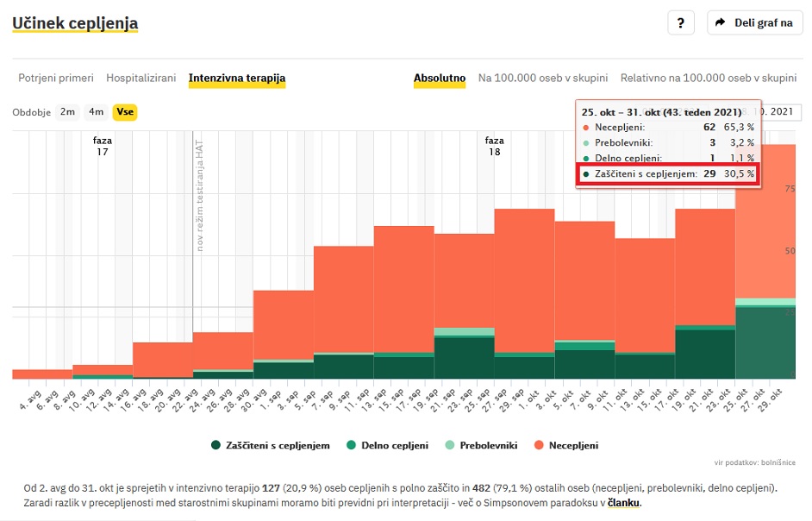Click the '482' count in the summary text
The height and width of the screenshot is (521, 812).
point(481,488)
